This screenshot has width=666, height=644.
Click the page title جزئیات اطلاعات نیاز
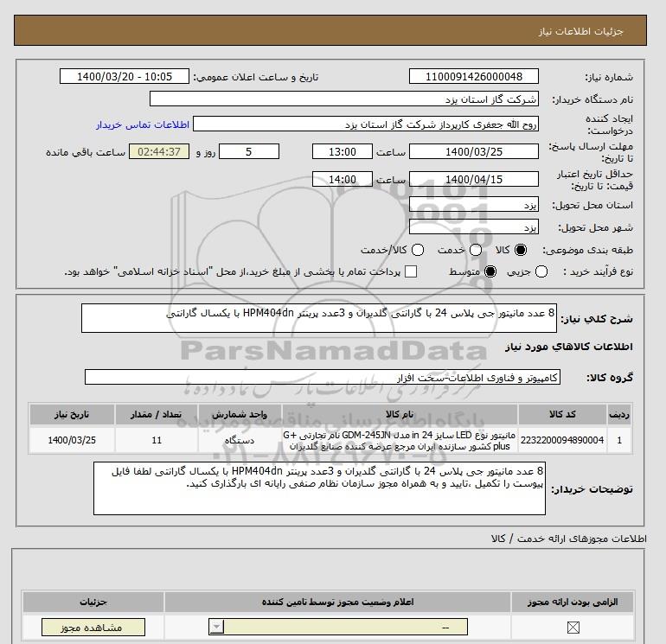(x=580, y=31)
